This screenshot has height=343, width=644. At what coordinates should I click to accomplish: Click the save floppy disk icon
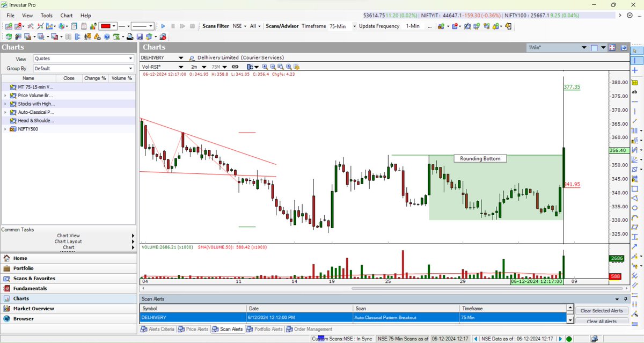(x=140, y=37)
